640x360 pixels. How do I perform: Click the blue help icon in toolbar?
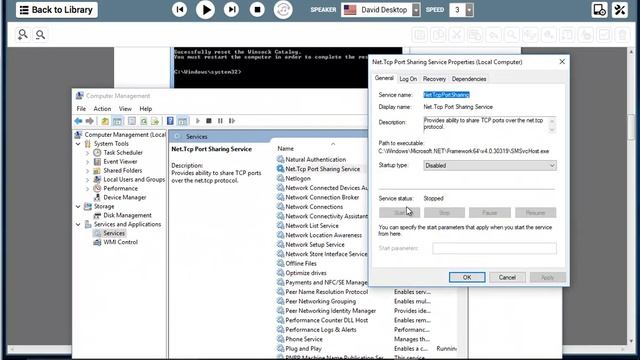(x=170, y=121)
